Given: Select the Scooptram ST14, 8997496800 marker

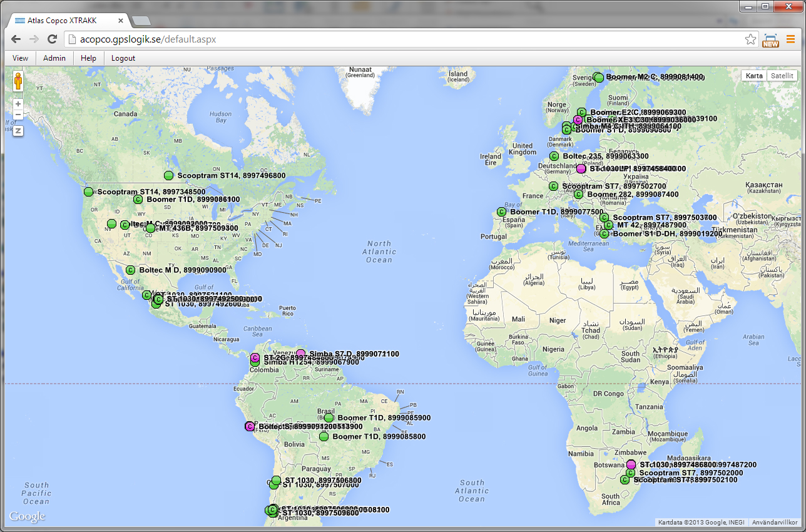Looking at the screenshot, I should [168, 175].
